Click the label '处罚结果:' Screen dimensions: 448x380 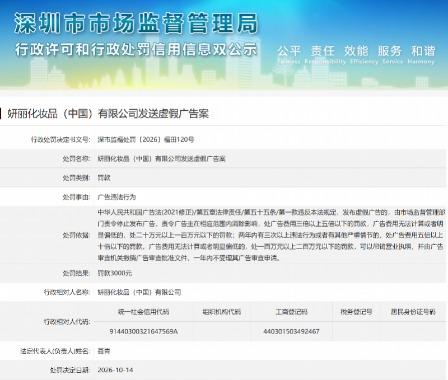coord(76,273)
